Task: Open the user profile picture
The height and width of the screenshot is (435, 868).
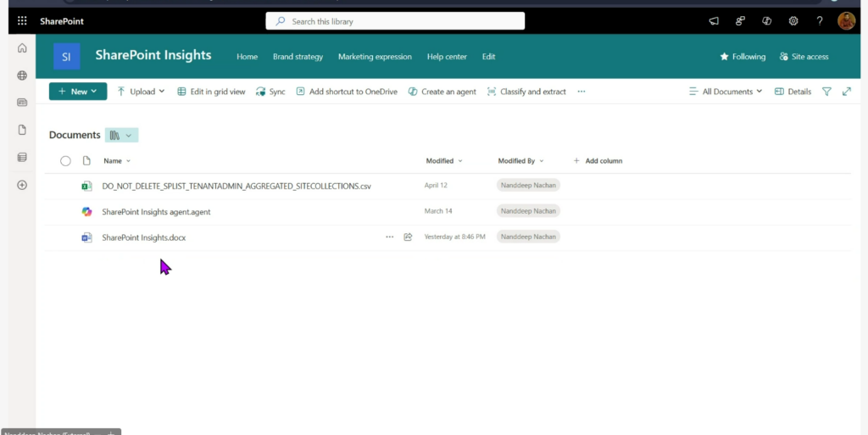Action: click(847, 21)
